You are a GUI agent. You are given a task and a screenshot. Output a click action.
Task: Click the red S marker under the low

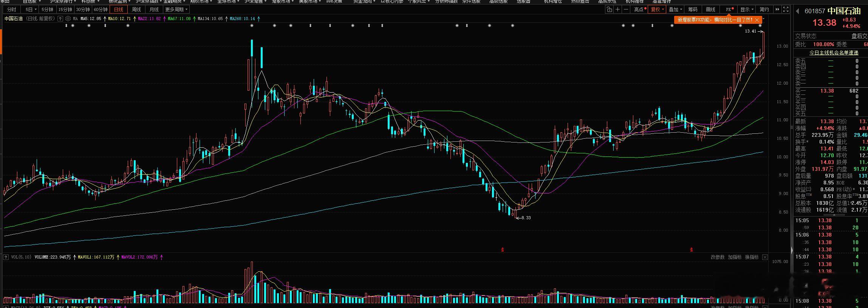tap(503, 250)
